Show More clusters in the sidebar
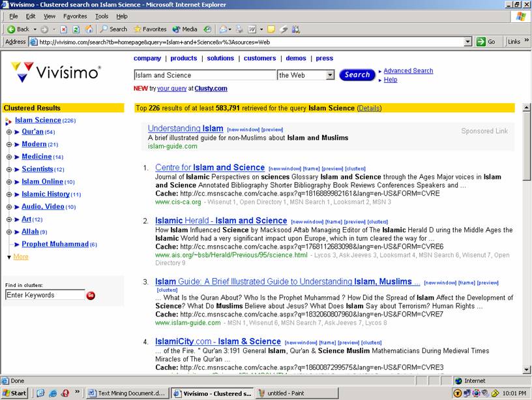 [21, 257]
